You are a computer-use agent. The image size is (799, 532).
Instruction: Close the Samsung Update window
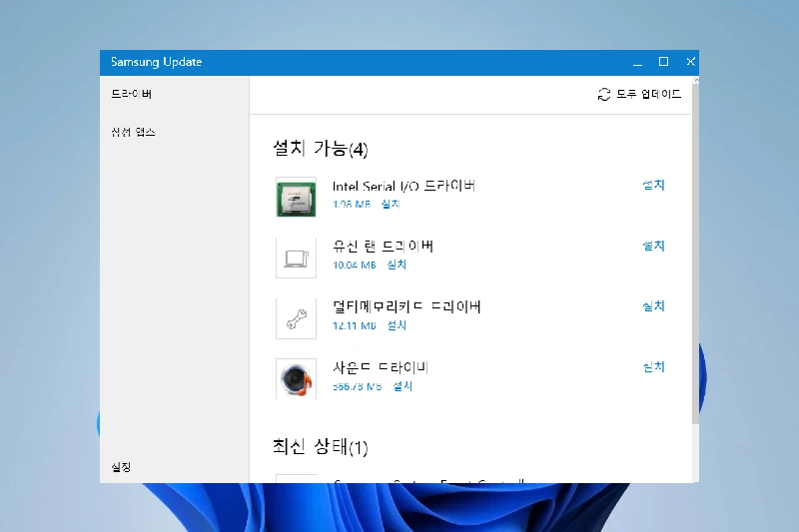pos(690,62)
